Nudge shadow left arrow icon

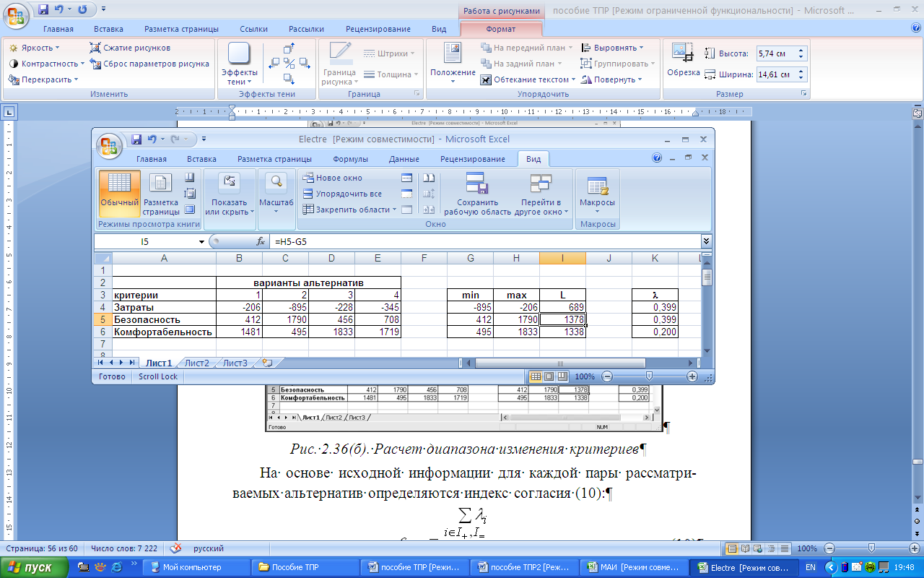[x=274, y=64]
